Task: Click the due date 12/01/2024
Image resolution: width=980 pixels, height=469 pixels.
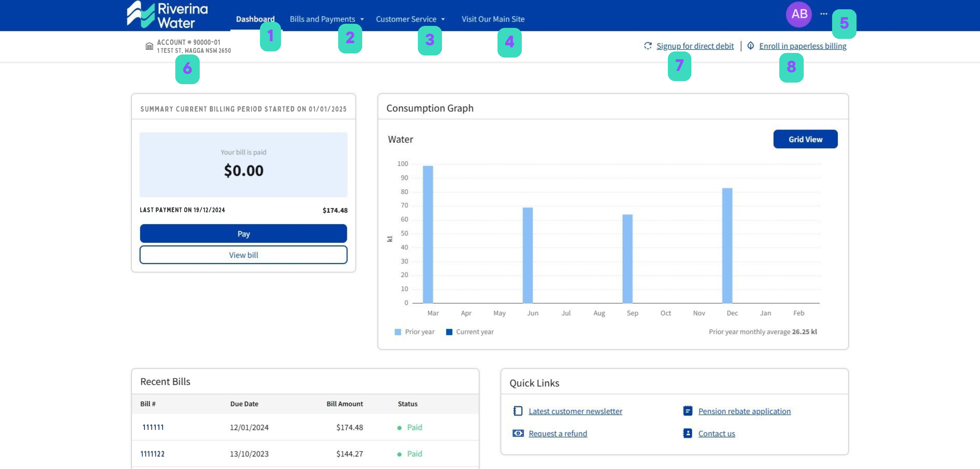Action: click(x=249, y=427)
